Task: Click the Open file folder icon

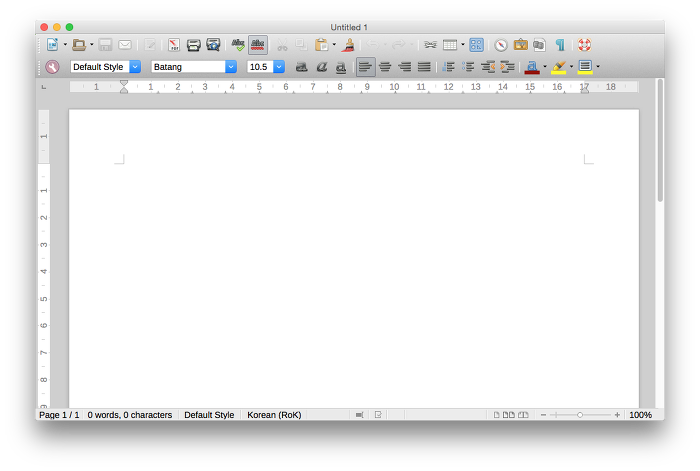Action: tap(79, 45)
